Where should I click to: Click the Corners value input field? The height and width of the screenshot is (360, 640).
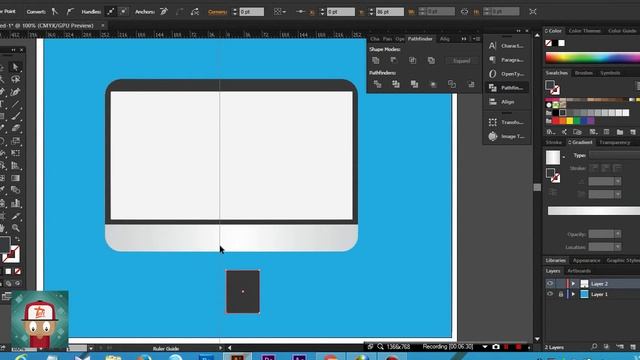pyautogui.click(x=251, y=12)
